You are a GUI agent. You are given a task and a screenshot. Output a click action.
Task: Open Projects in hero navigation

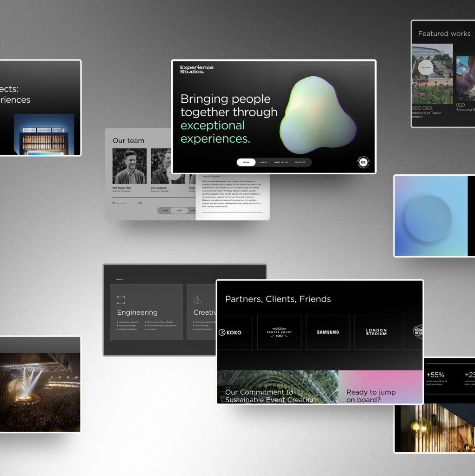pyautogui.click(x=300, y=162)
